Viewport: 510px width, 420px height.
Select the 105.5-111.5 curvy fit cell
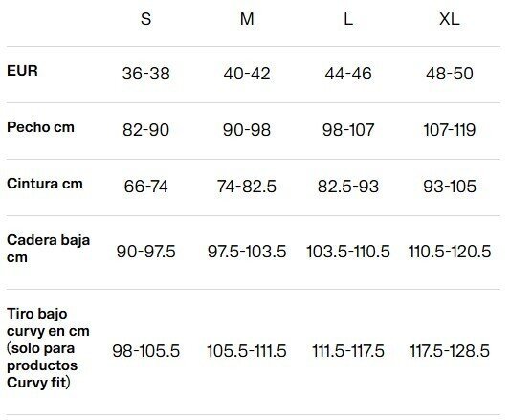point(247,351)
